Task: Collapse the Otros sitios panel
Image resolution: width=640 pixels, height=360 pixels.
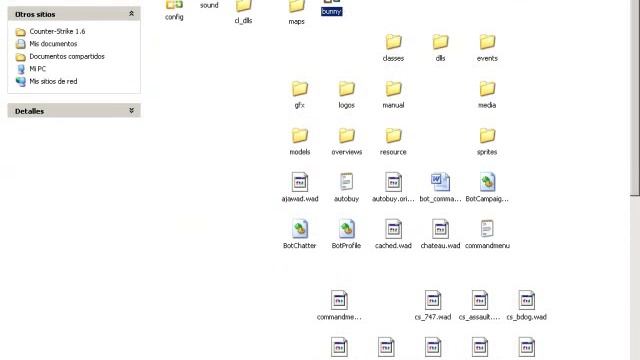Action: 131,14
